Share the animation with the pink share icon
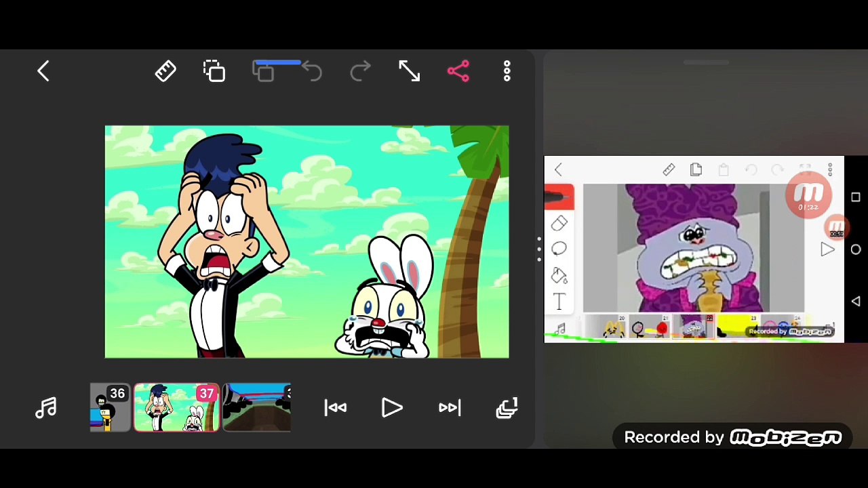The width and height of the screenshot is (868, 488). [458, 71]
